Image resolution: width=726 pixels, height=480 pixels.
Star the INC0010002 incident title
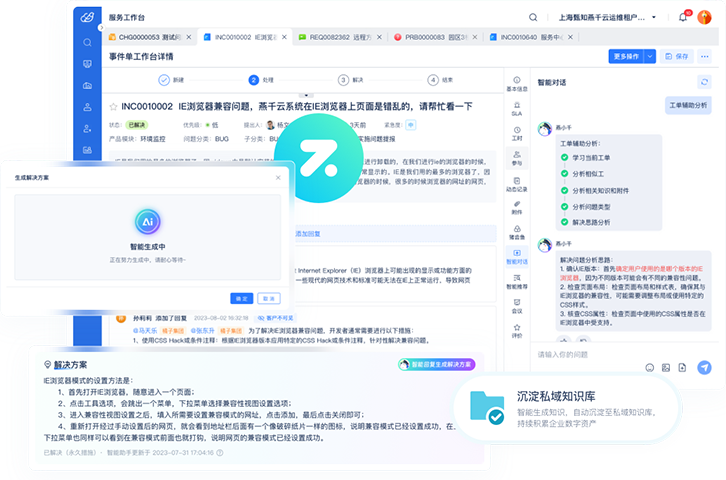(112, 106)
